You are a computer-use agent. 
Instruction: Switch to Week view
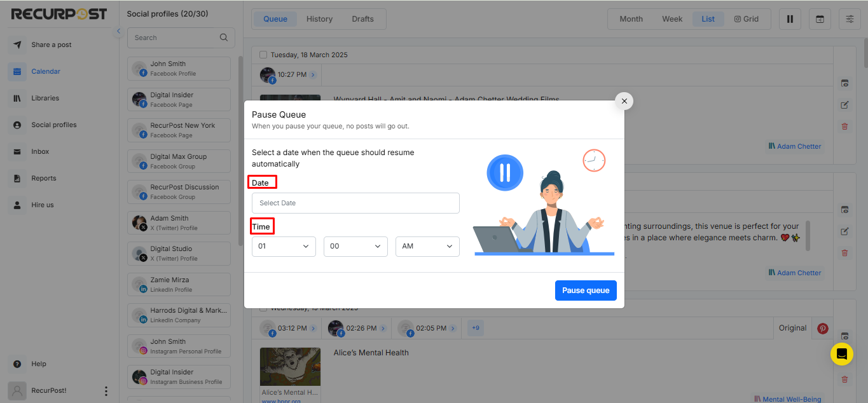pyautogui.click(x=672, y=19)
